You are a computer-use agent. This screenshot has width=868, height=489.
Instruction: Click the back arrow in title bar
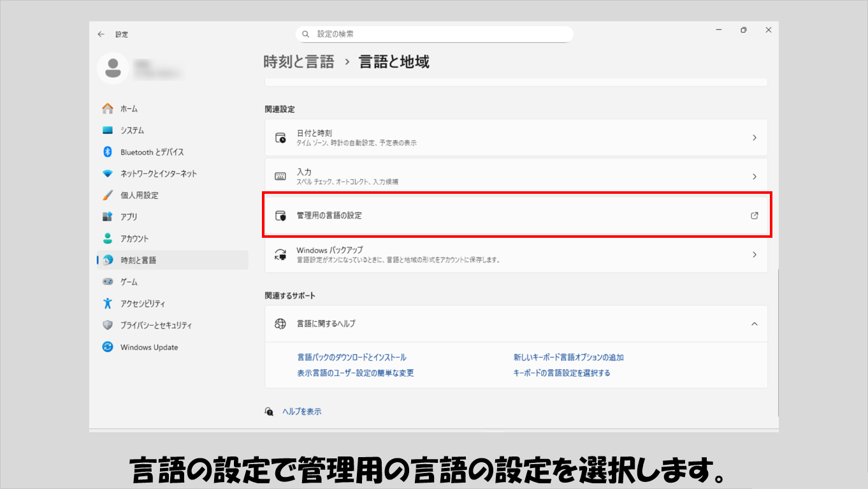(x=101, y=34)
